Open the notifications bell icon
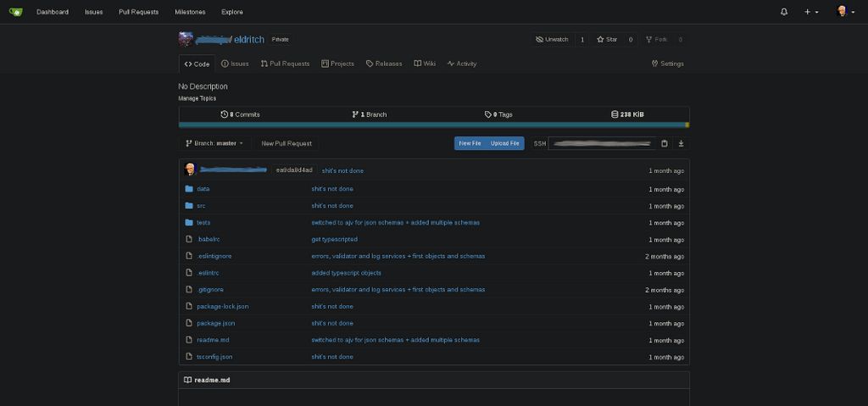 (x=784, y=12)
